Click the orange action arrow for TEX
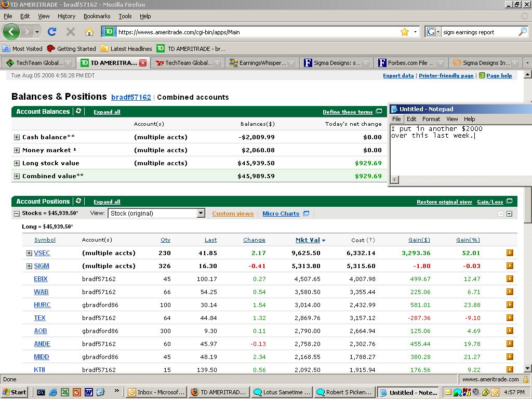Viewport: 532px width, 399px height. click(x=510, y=318)
